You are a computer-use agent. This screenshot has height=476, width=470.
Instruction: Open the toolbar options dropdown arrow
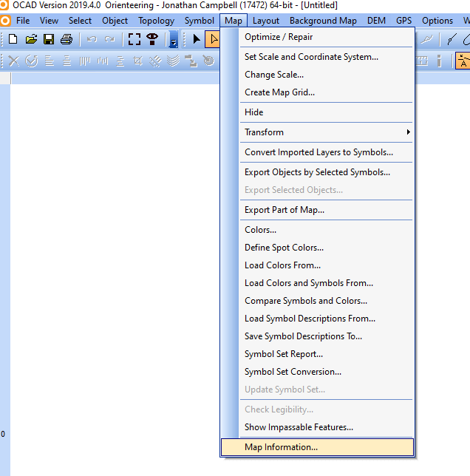pyautogui.click(x=173, y=39)
